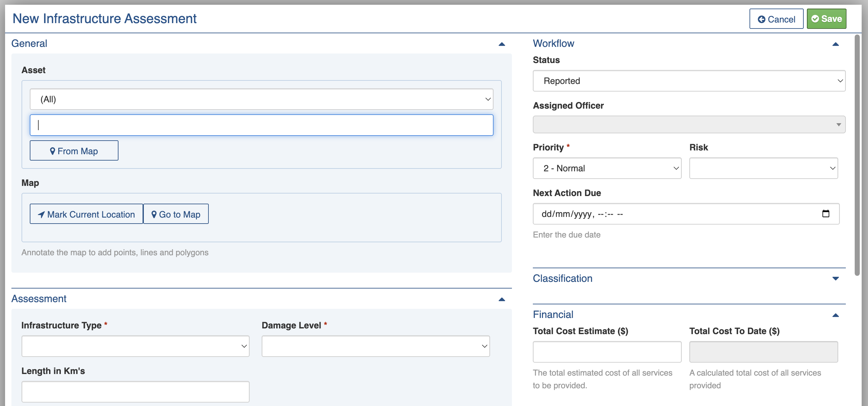
Task: Select asset From Map
Action: point(74,151)
